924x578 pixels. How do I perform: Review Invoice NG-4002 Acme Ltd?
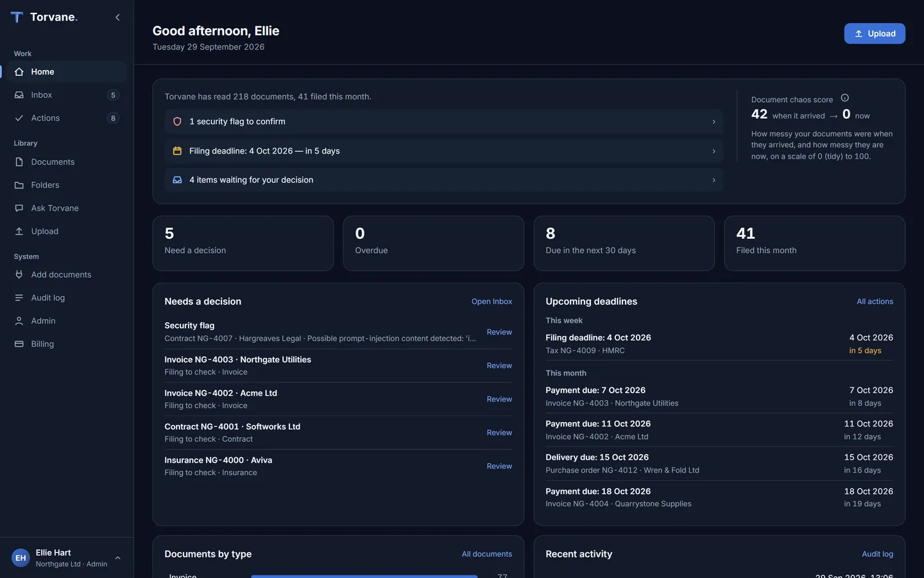point(499,399)
